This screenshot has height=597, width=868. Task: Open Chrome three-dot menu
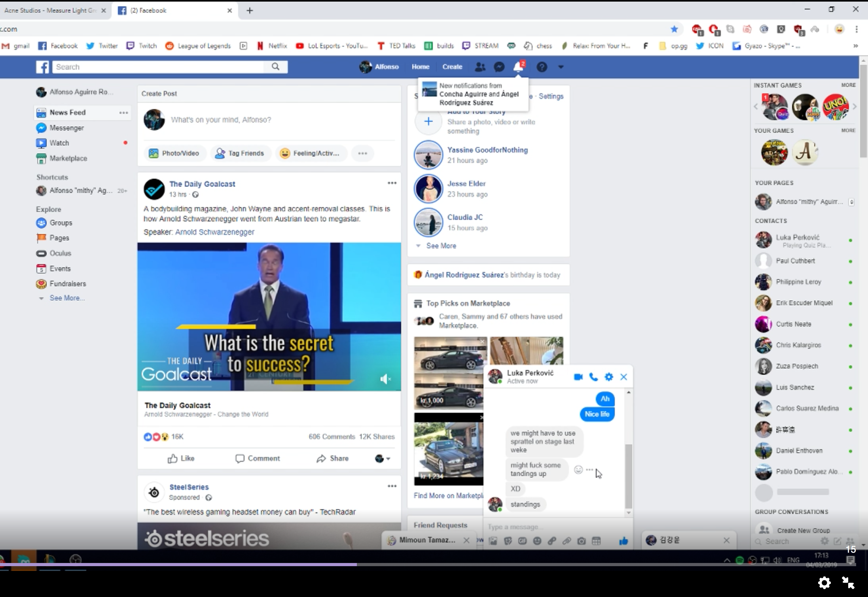856,29
